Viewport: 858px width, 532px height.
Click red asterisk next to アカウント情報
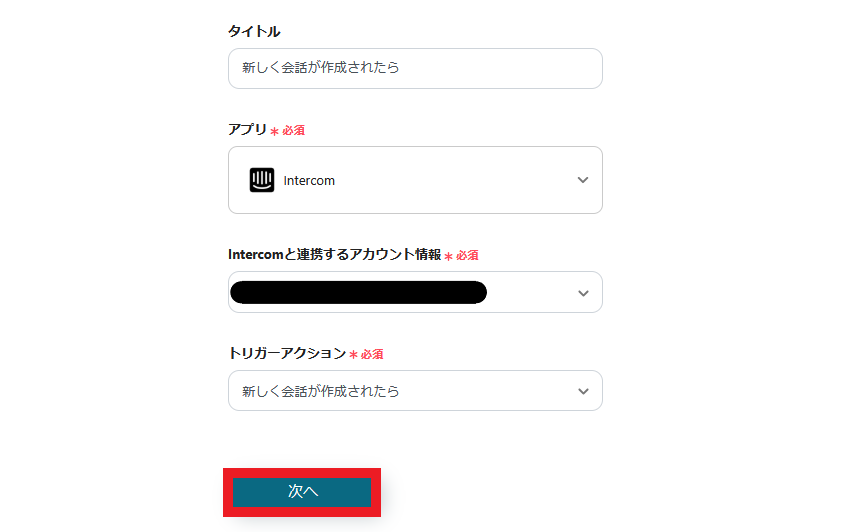(448, 256)
